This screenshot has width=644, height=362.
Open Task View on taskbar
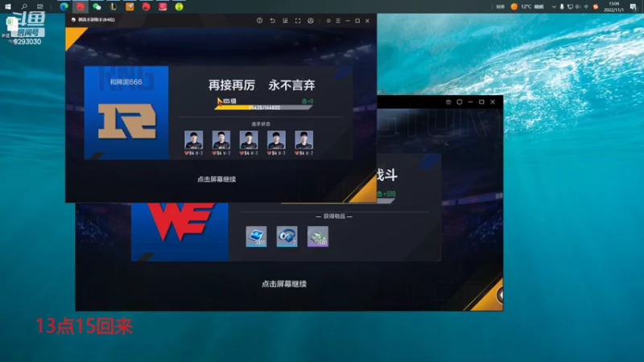click(39, 6)
